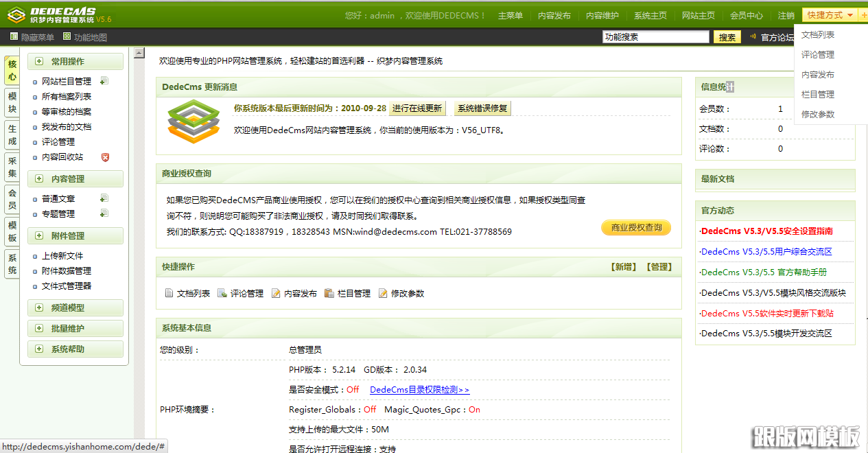The width and height of the screenshot is (868, 453).
Task: Expand the 批量维护 section
Action: pos(75,328)
